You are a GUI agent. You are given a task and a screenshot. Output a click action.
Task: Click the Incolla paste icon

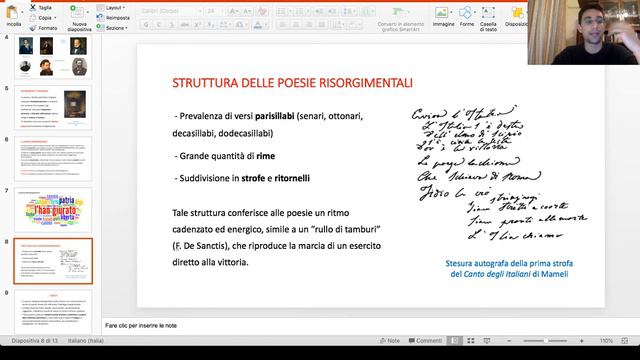(x=12, y=12)
